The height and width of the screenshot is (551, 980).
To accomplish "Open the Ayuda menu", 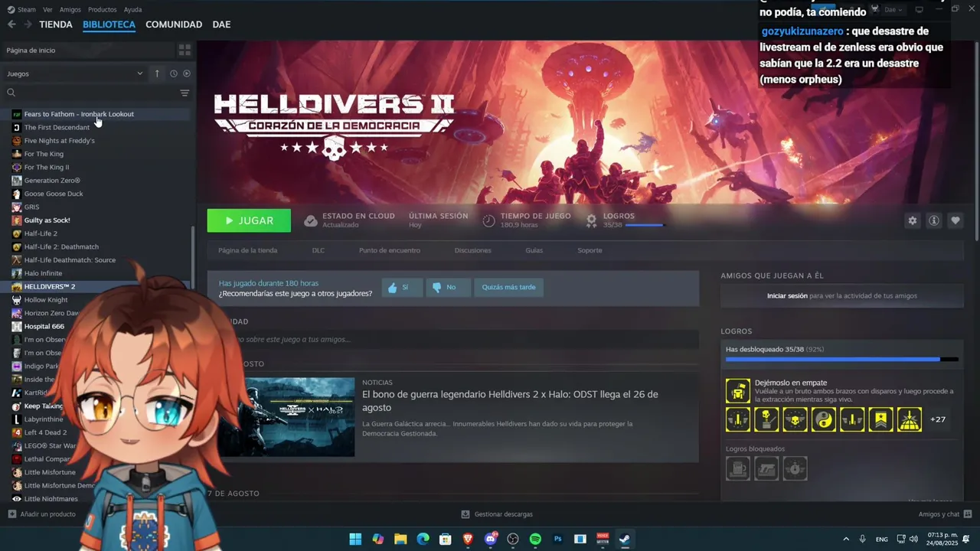I will coord(132,9).
